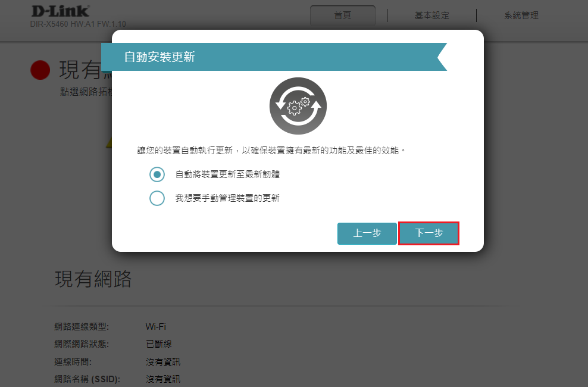Click the 現有網路 section heading
The width and height of the screenshot is (588, 387).
pyautogui.click(x=93, y=279)
